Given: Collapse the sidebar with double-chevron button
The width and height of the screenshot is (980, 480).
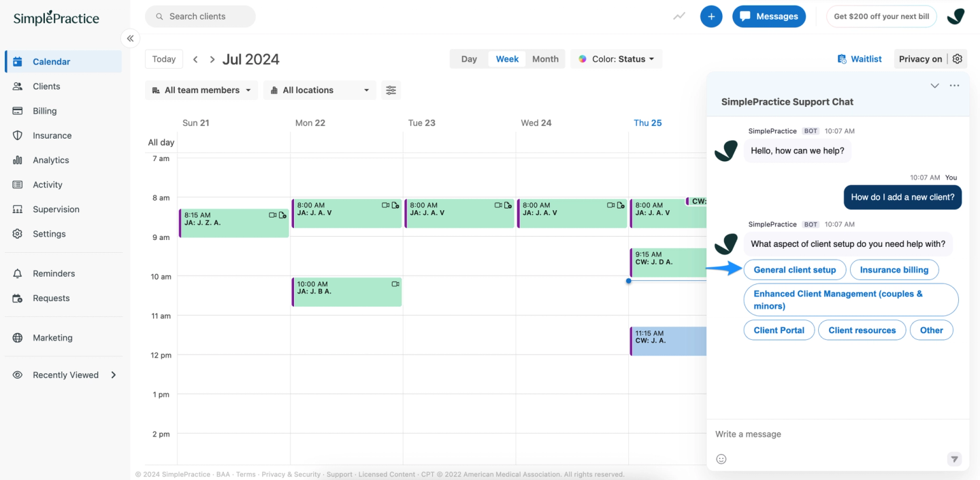Looking at the screenshot, I should click(x=130, y=38).
